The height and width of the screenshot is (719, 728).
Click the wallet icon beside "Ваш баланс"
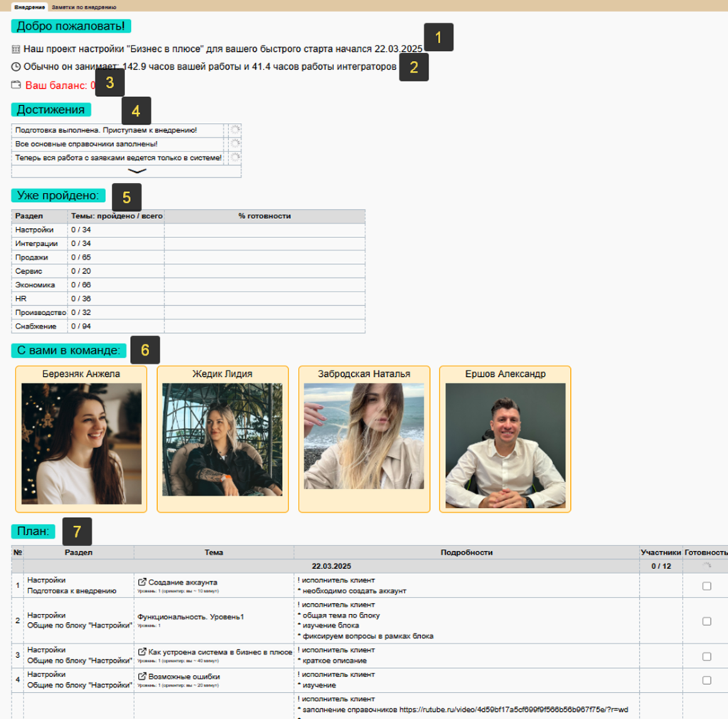[16, 85]
